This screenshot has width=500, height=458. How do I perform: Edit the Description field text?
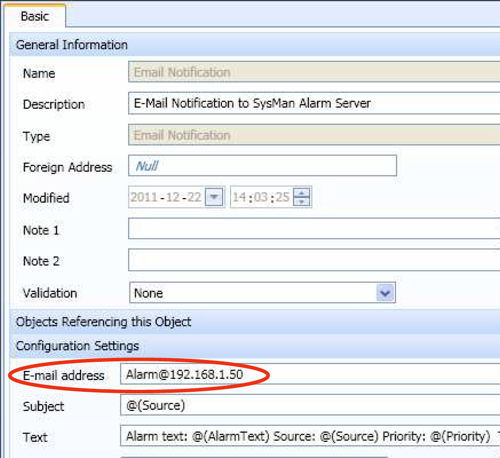coord(314,103)
